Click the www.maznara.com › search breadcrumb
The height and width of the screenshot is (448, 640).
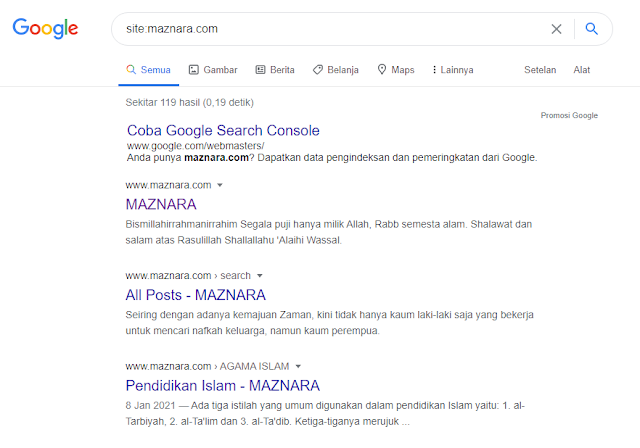tap(188, 276)
